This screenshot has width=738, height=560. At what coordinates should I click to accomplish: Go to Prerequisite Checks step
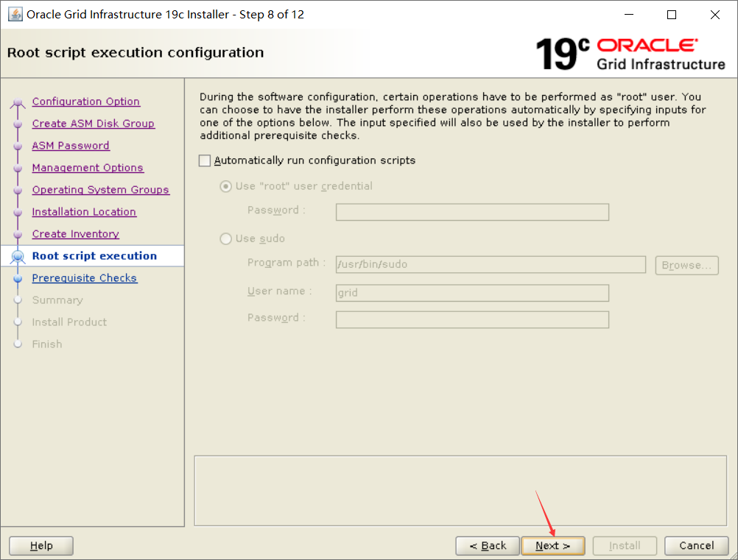(x=84, y=278)
